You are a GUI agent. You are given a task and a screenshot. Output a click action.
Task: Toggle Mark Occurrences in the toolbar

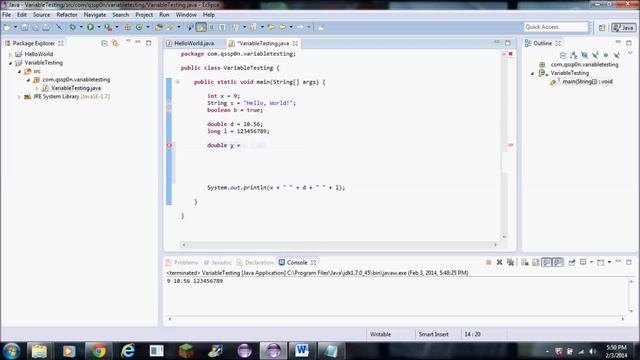click(201, 27)
